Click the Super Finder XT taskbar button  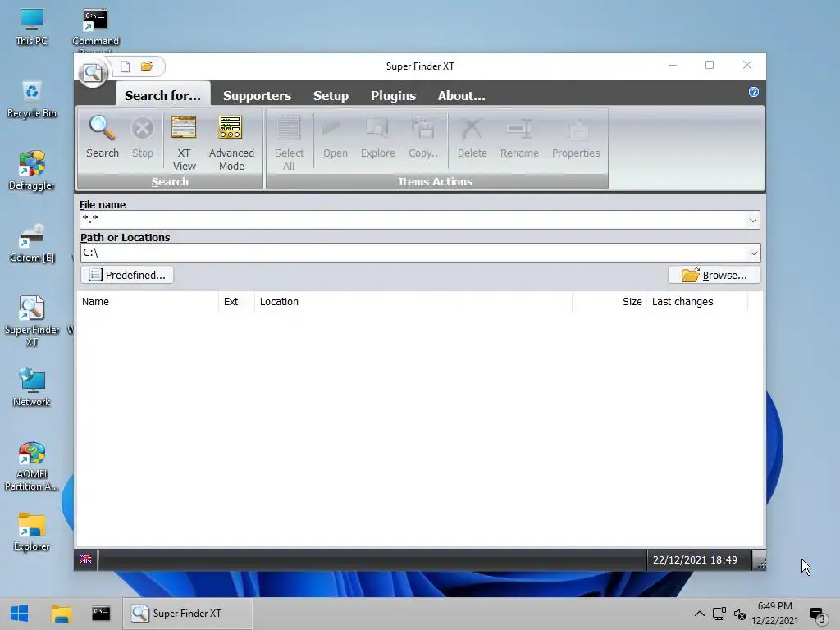[188, 614]
